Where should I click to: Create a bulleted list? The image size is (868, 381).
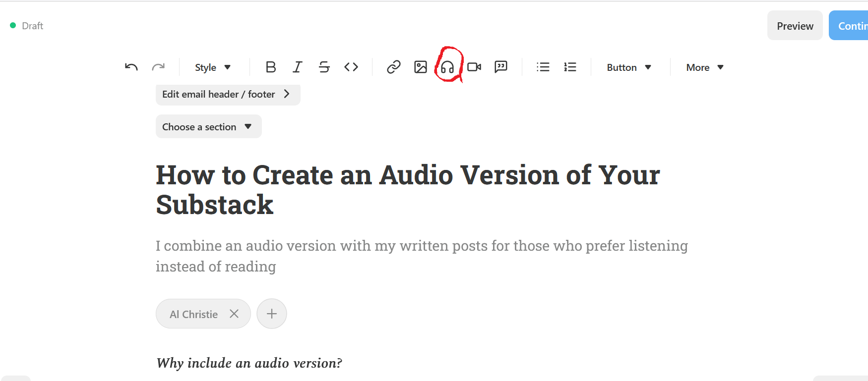(543, 67)
